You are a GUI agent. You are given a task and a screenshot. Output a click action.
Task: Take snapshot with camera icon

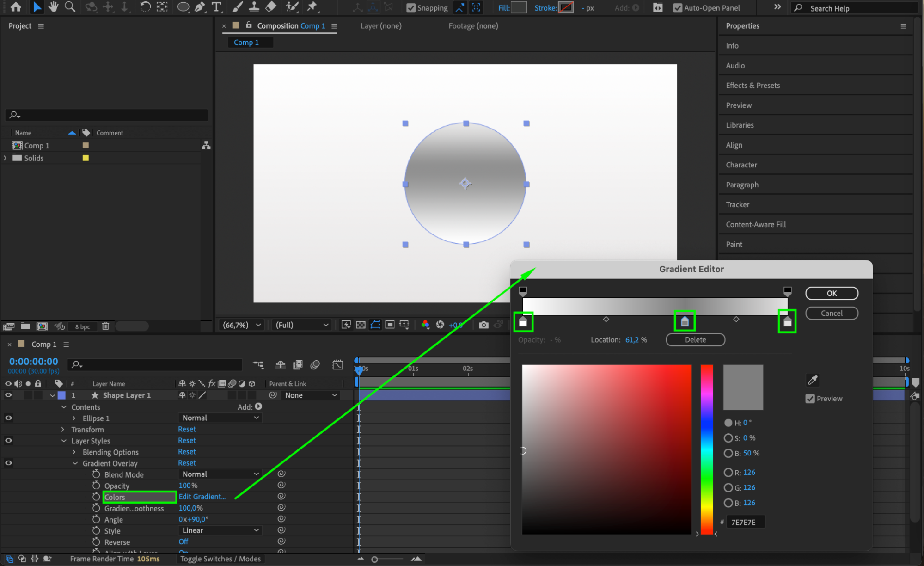tap(483, 325)
